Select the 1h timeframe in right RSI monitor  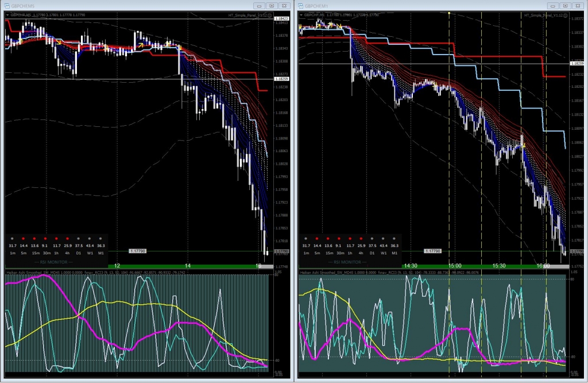pyautogui.click(x=350, y=253)
